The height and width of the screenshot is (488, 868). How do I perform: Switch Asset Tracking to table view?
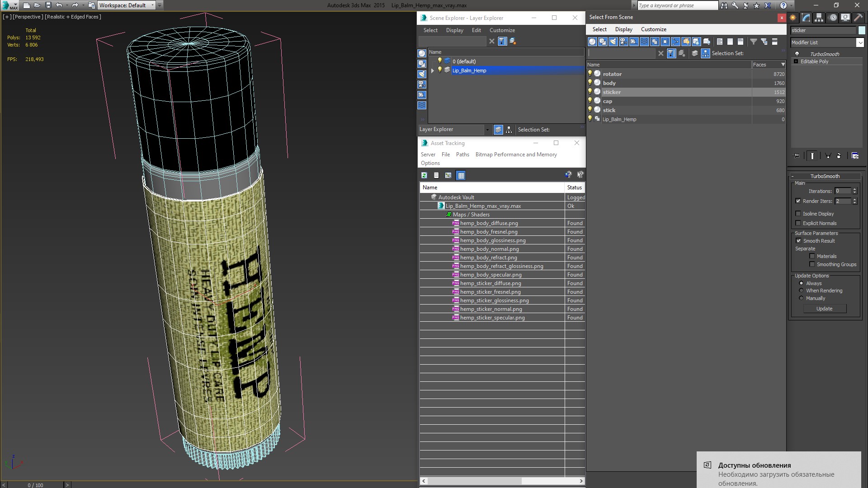coord(461,175)
